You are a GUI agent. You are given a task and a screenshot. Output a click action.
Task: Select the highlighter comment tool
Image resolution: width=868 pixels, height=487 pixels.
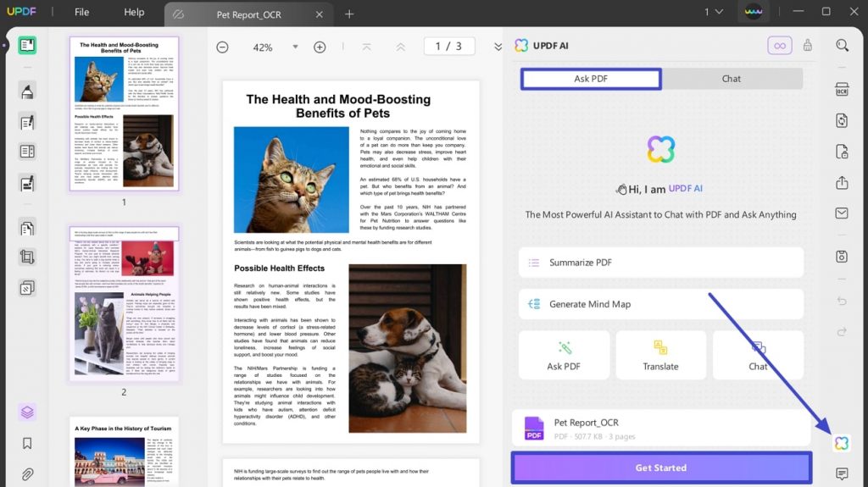[x=27, y=91]
